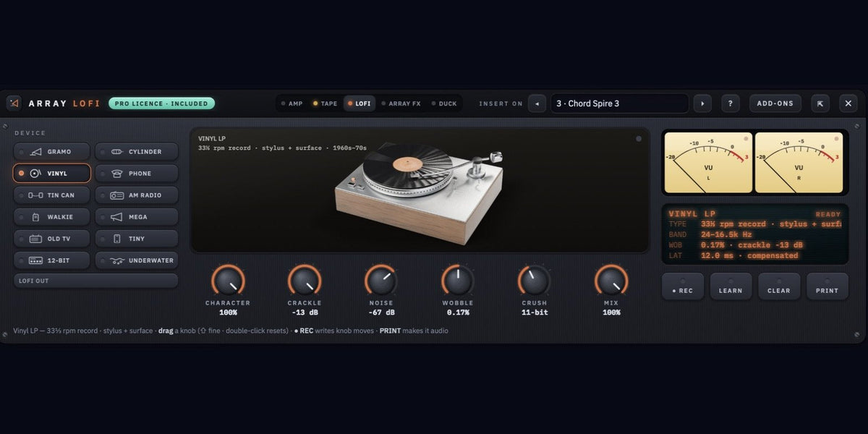Choose the Old TV device
The image size is (868, 434).
[x=52, y=239]
